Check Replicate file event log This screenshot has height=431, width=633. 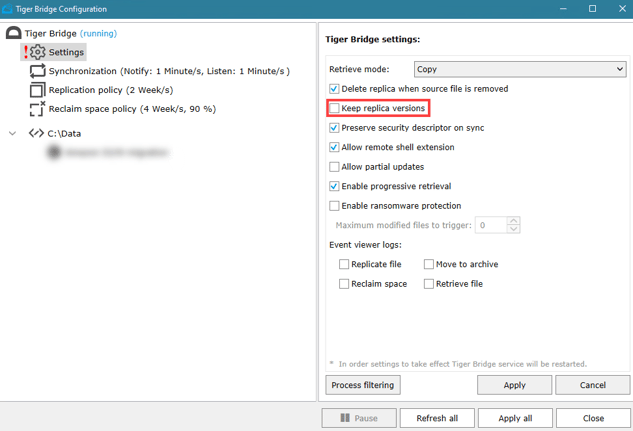pos(344,264)
